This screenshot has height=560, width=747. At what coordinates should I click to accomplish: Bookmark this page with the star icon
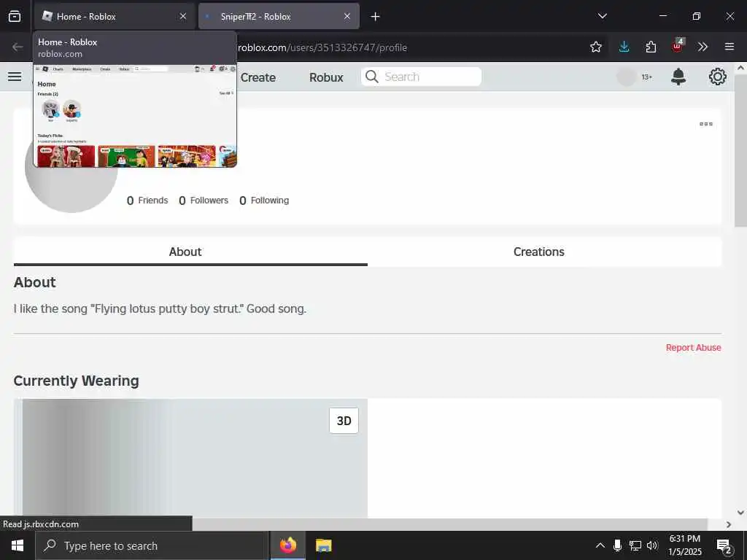[x=595, y=47]
